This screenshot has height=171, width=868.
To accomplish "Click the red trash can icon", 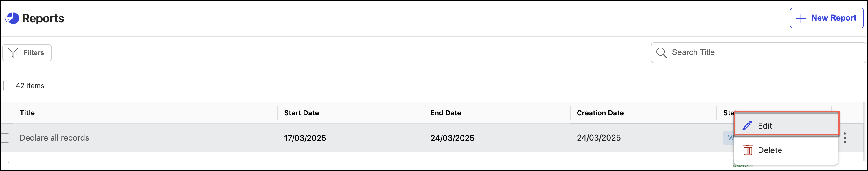I will (x=748, y=150).
